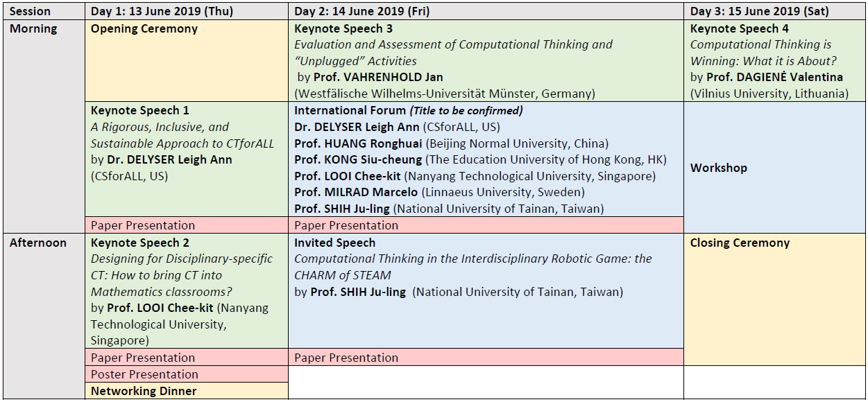Click the Invited Speech heading

334,243
